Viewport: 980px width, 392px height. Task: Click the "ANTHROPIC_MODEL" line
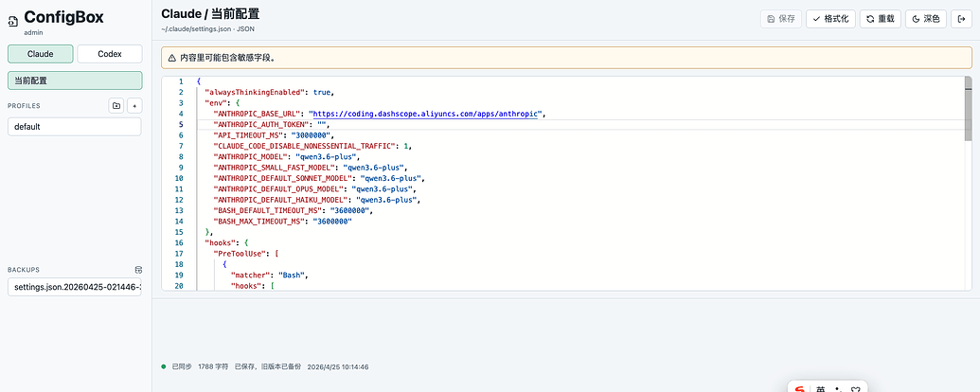point(286,157)
